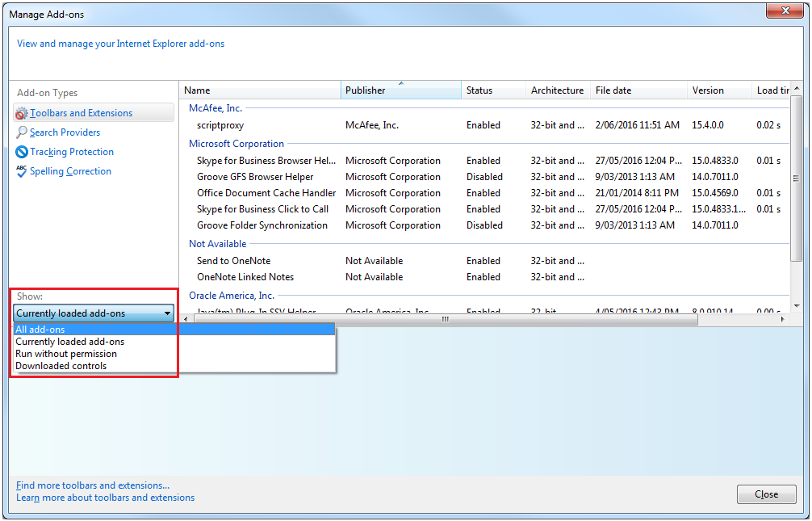This screenshot has width=812, height=521.
Task: Open Find more toolbars and extensions link
Action: (x=93, y=485)
